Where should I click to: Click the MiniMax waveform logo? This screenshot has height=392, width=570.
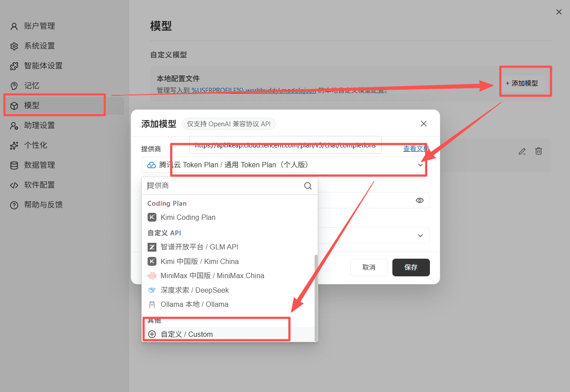152,276
